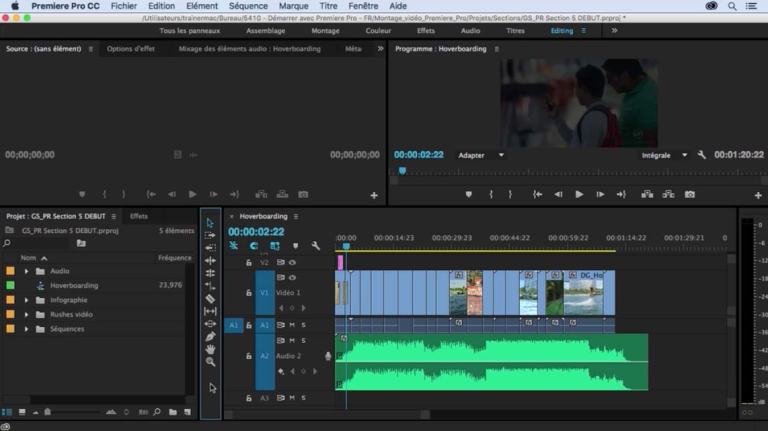This screenshot has width=768, height=431.
Task: Click Overwrite button in Source monitor
Action: pos(282,194)
